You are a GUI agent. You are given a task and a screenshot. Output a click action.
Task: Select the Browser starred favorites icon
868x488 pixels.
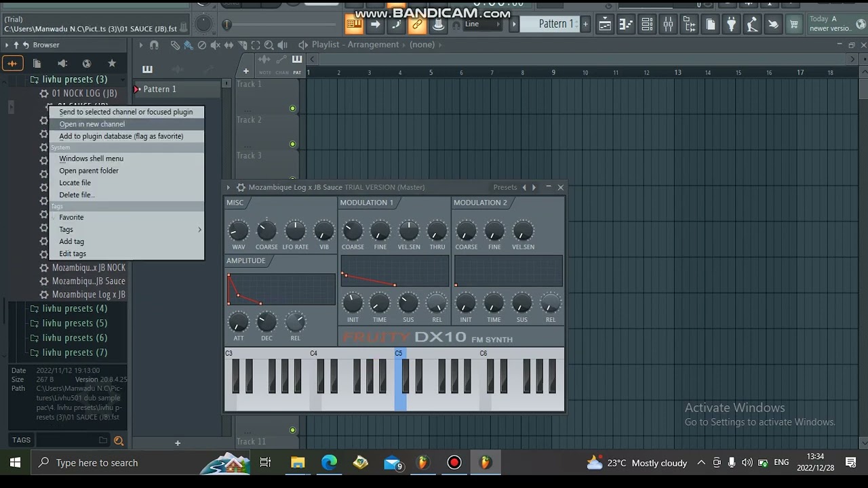click(x=112, y=63)
